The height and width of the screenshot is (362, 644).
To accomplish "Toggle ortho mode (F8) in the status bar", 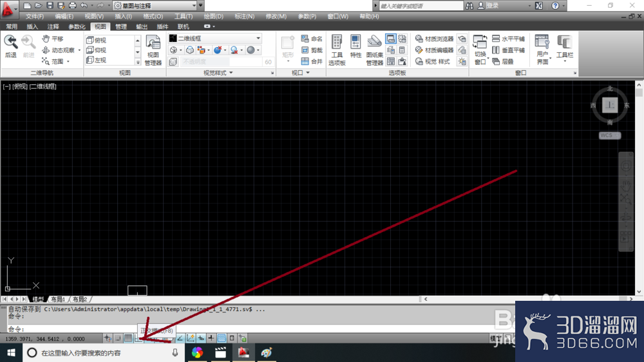I will [138, 338].
